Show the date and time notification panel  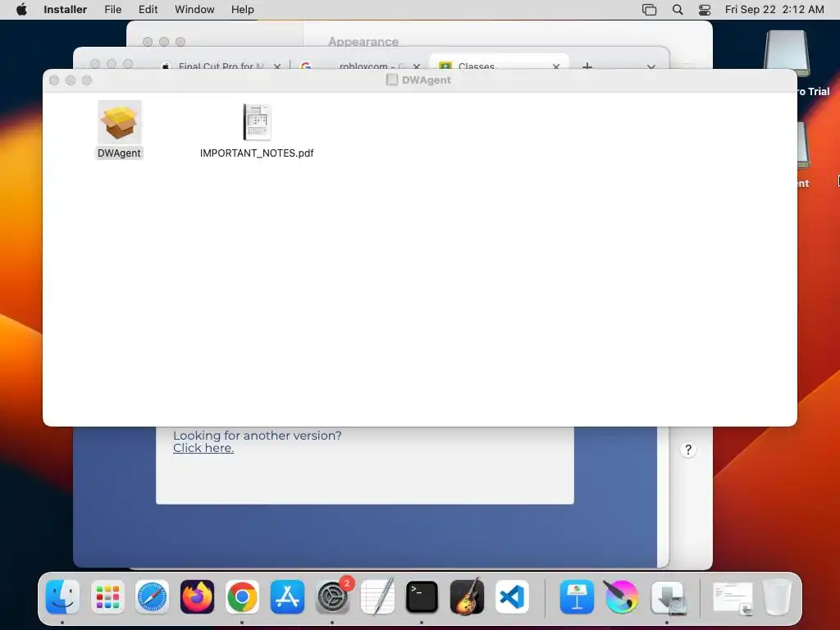774,10
